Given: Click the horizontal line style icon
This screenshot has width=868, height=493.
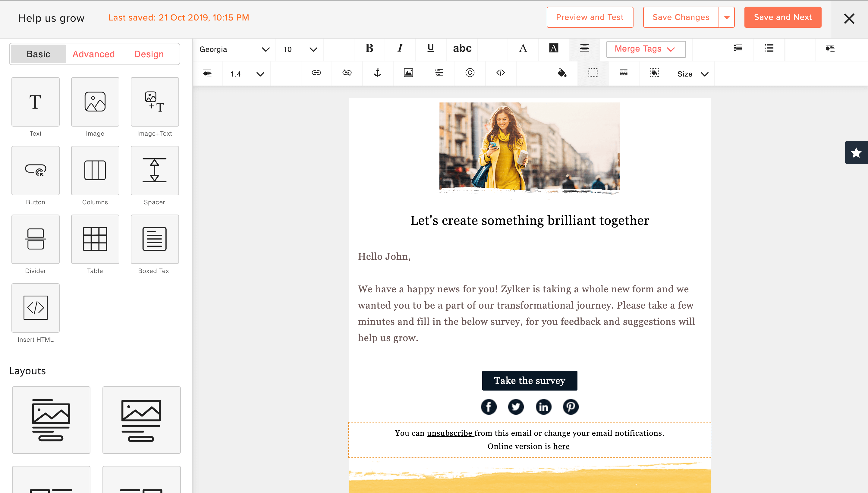Looking at the screenshot, I should 624,73.
